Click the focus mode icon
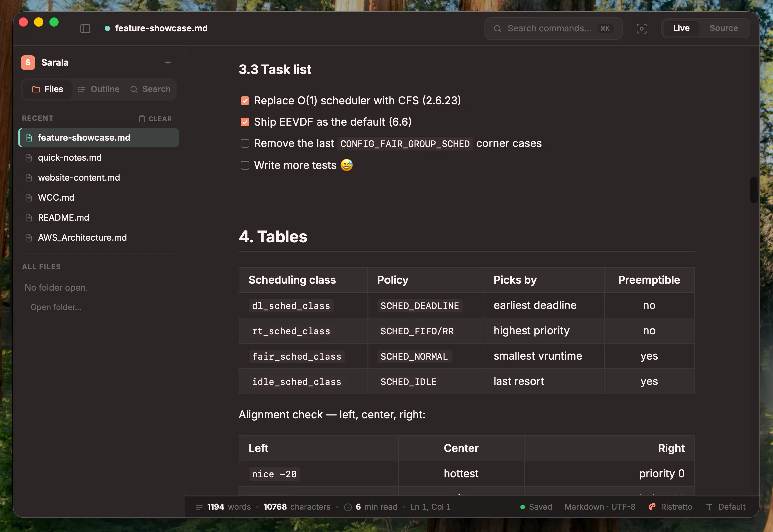This screenshot has height=532, width=773. click(641, 29)
